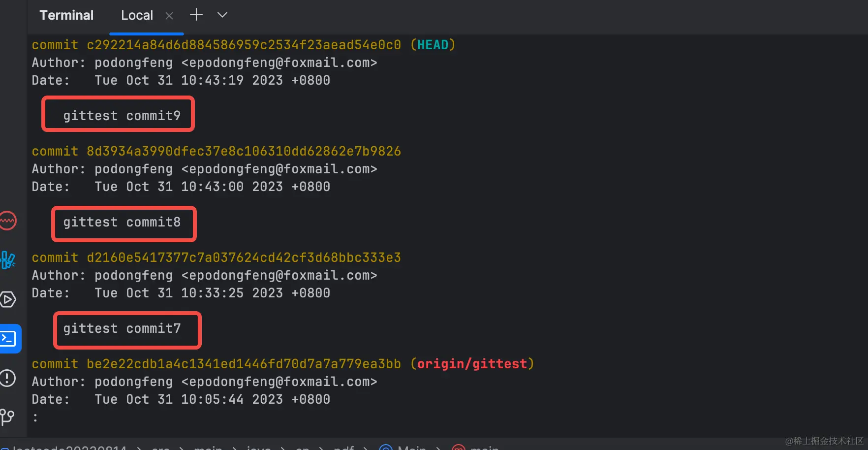868x450 pixels.
Task: Close the Local terminal tab
Action: (169, 16)
